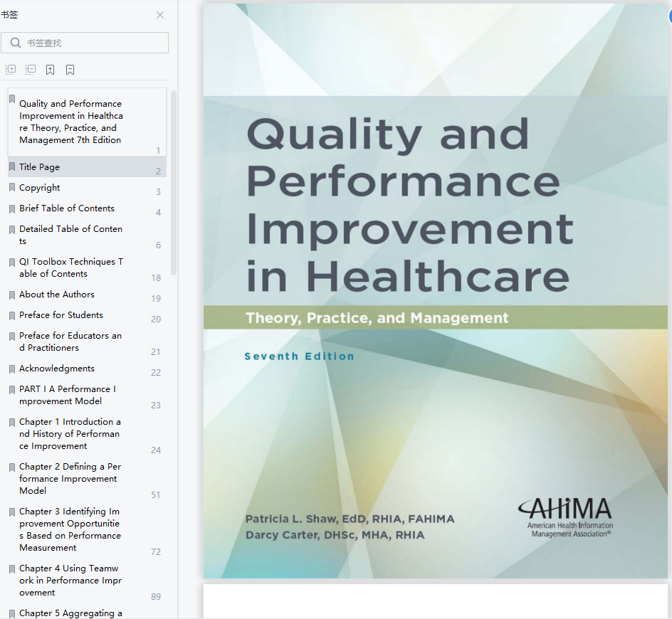Click the book cover title text
The height and width of the screenshot is (619, 672).
pyautogui.click(x=409, y=205)
